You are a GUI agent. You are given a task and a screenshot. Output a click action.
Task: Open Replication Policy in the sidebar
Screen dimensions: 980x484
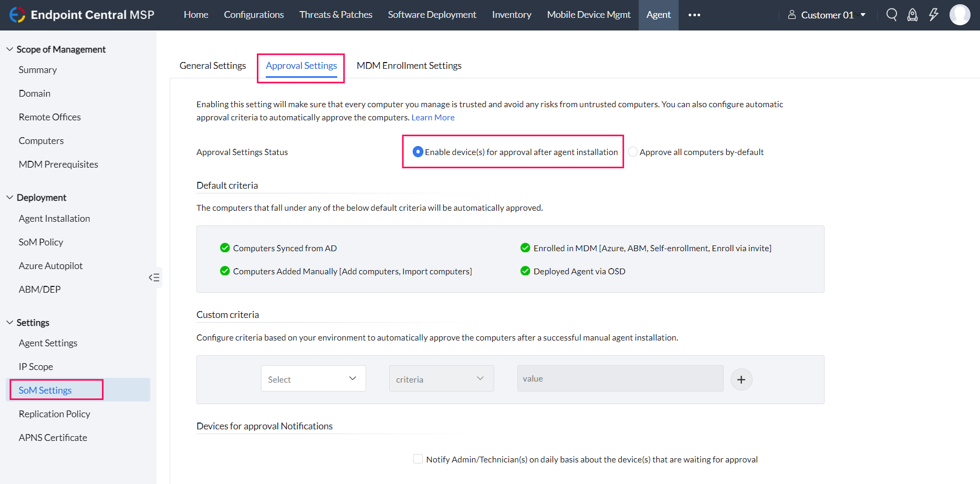55,414
